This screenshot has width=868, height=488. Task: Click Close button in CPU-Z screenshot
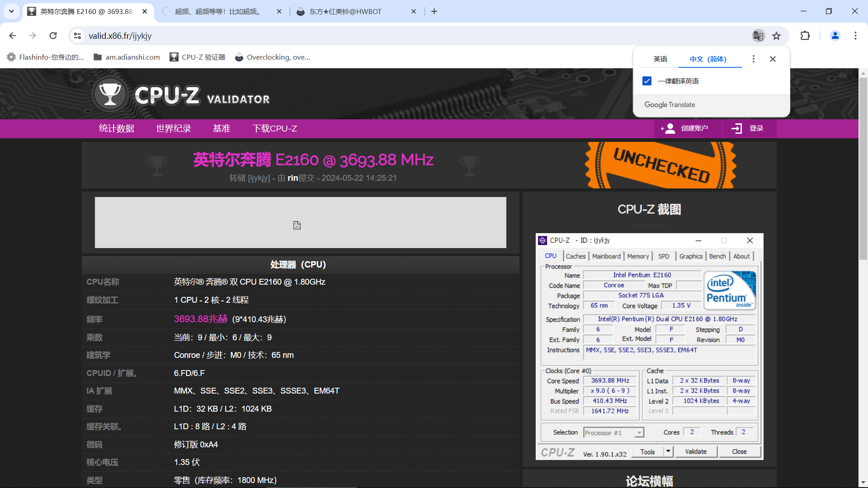pos(739,452)
